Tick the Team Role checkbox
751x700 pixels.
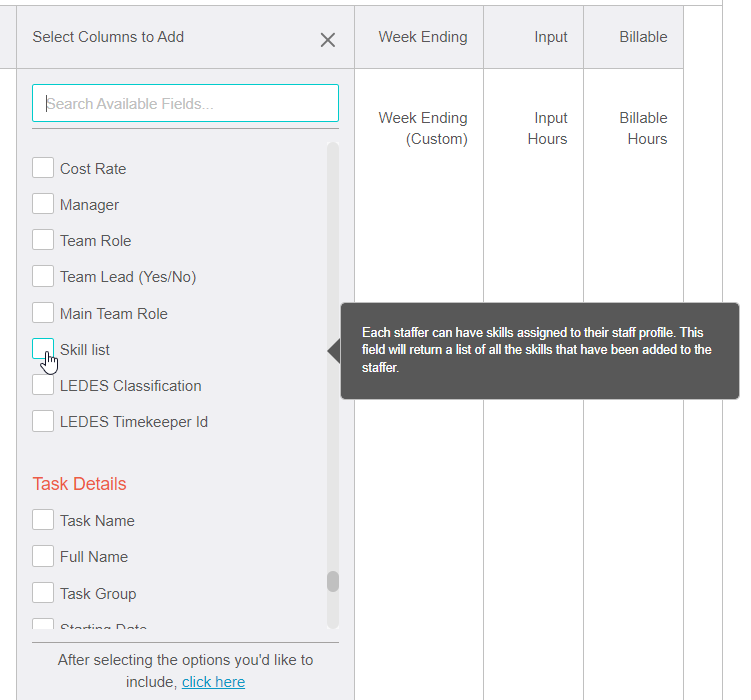pyautogui.click(x=43, y=240)
